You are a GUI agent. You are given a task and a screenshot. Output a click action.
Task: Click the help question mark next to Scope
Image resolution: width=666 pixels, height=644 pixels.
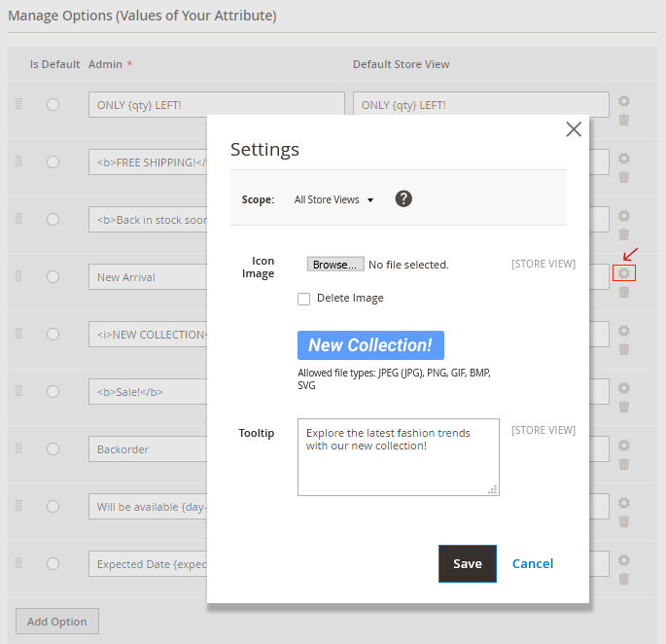click(x=403, y=198)
